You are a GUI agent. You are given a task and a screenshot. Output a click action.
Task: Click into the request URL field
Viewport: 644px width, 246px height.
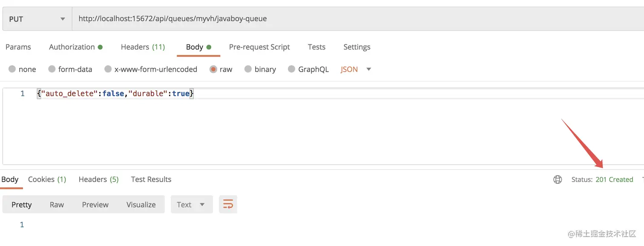pos(358,19)
